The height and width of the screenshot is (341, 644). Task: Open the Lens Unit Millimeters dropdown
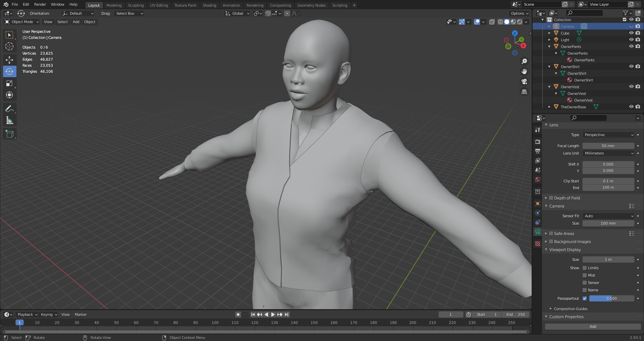point(608,153)
